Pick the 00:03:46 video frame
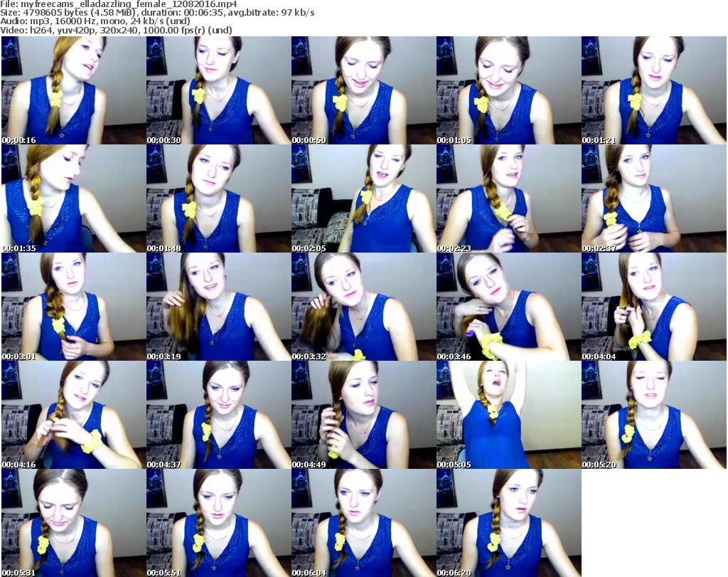 coord(508,307)
